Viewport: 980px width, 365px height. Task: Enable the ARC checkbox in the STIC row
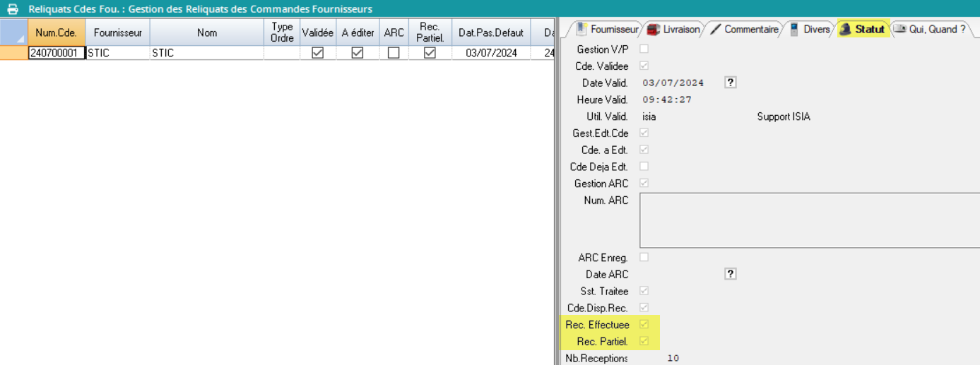pos(394,53)
